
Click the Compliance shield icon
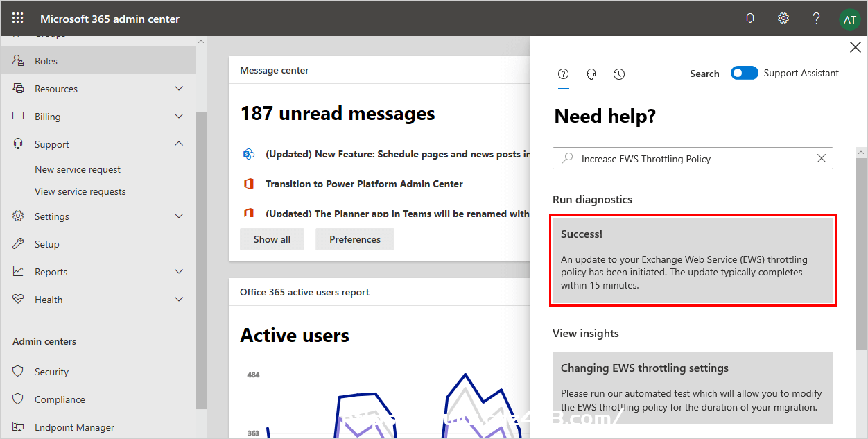(19, 399)
